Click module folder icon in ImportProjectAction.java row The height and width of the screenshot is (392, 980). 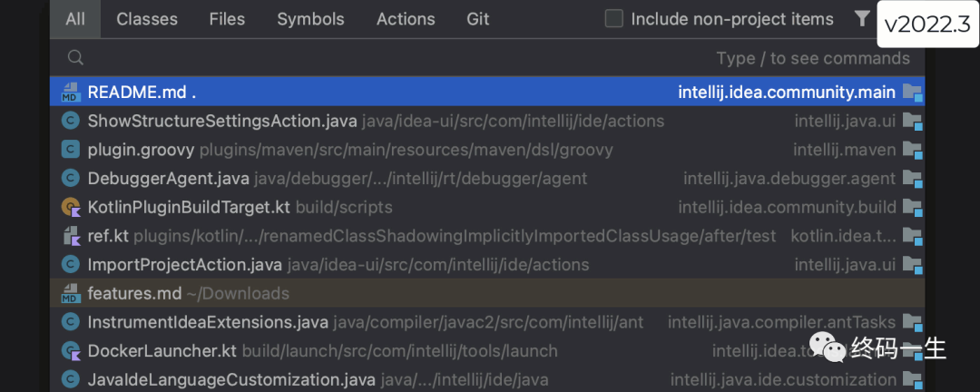(913, 266)
